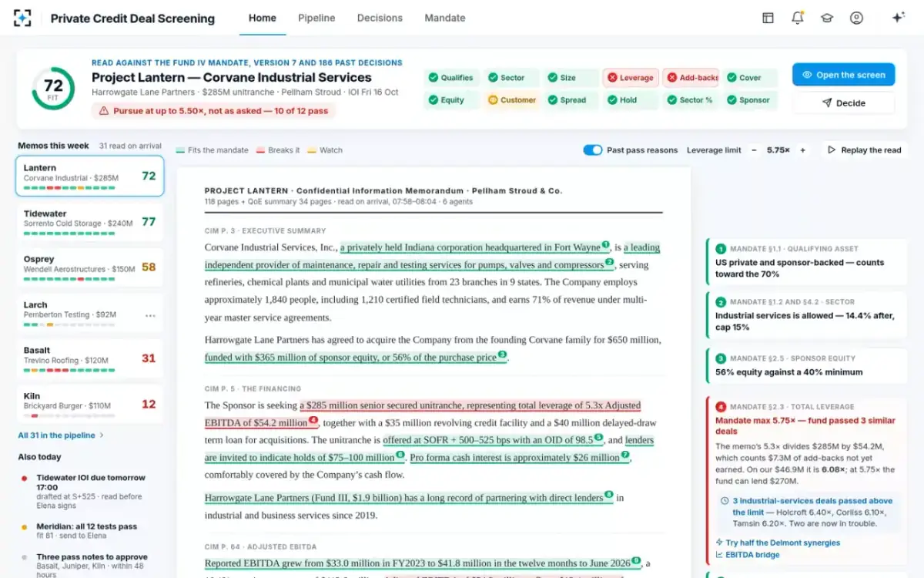The height and width of the screenshot is (578, 924).
Task: Select the Osprey memo card
Action: 89,267
